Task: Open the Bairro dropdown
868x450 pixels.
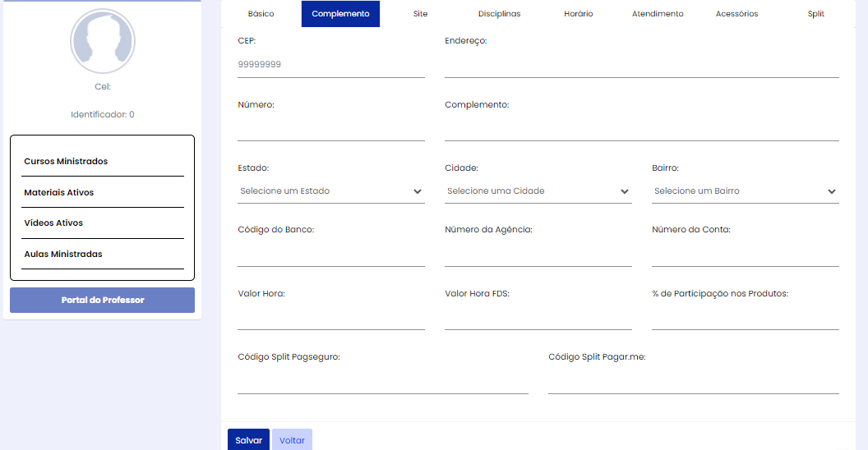Action: click(x=745, y=191)
